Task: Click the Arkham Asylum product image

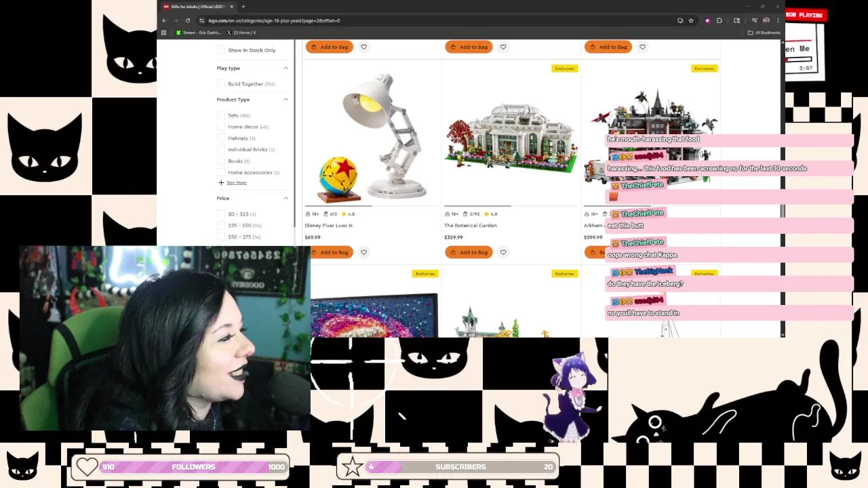Action: [x=651, y=136]
